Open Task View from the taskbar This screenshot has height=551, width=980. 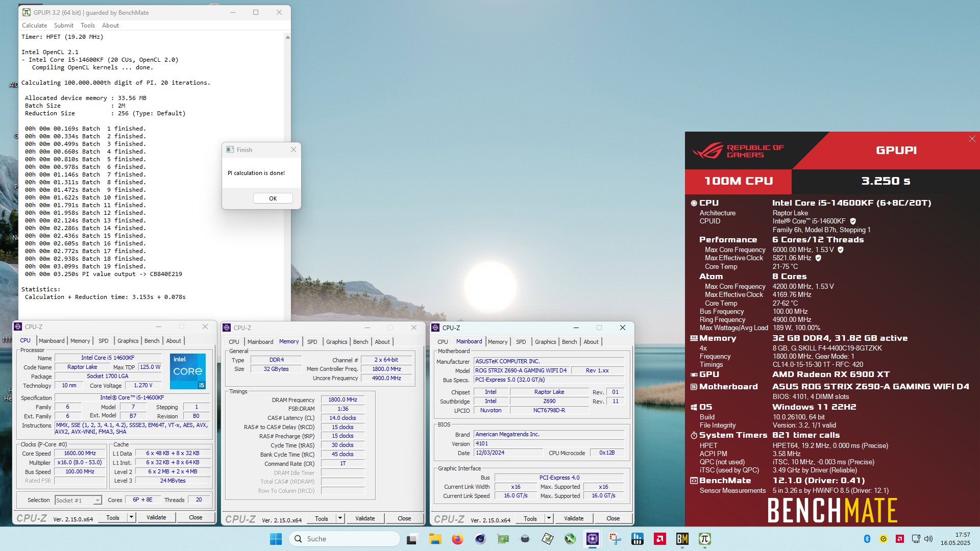click(412, 539)
